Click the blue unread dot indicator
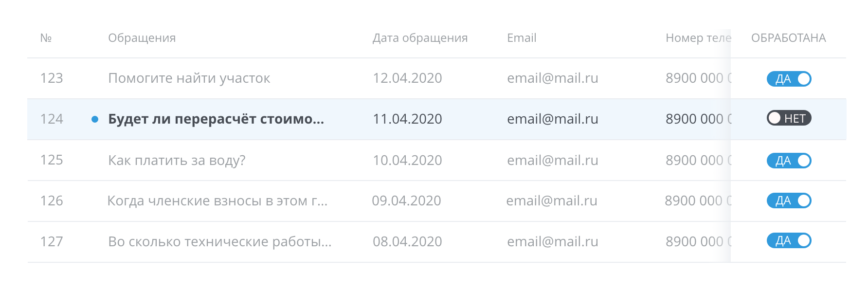 point(95,119)
